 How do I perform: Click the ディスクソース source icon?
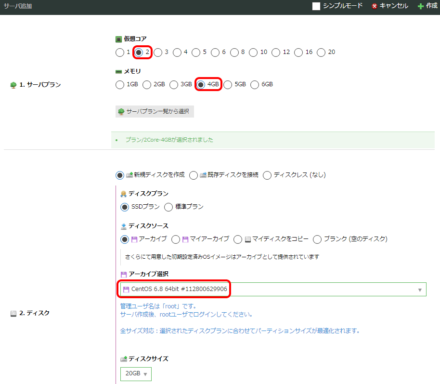[123, 226]
